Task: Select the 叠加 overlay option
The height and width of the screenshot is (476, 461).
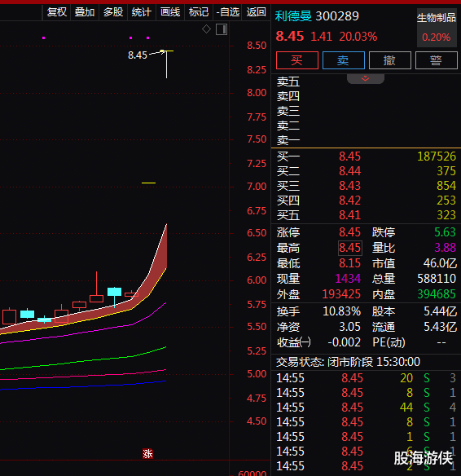Action: pos(85,12)
